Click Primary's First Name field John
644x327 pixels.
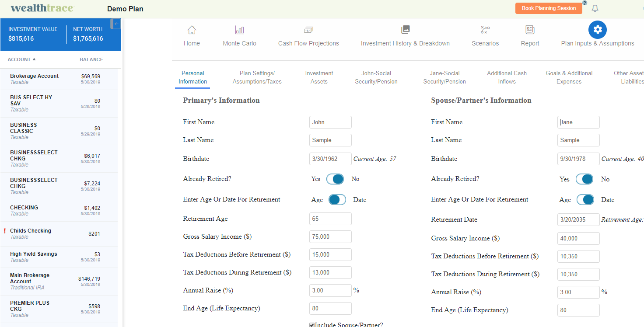point(330,122)
